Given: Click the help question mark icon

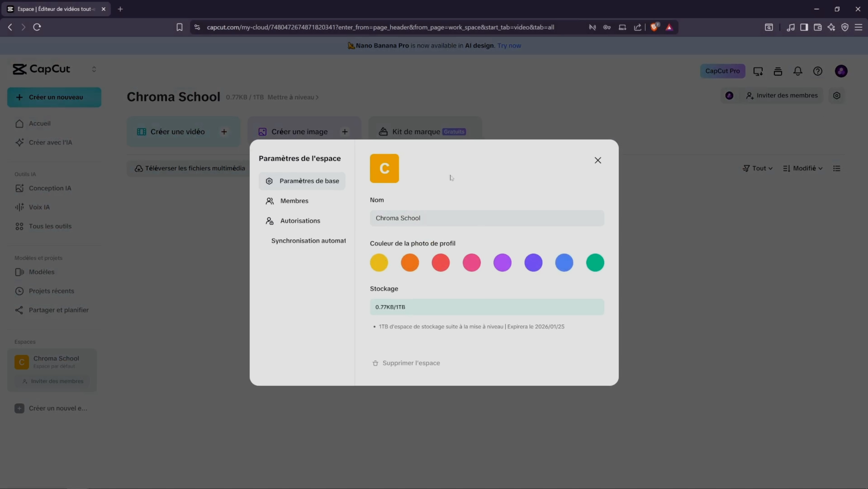Looking at the screenshot, I should tap(818, 71).
